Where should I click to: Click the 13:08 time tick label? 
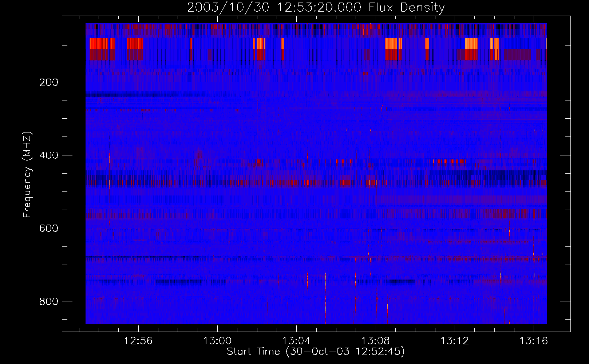[x=375, y=341]
